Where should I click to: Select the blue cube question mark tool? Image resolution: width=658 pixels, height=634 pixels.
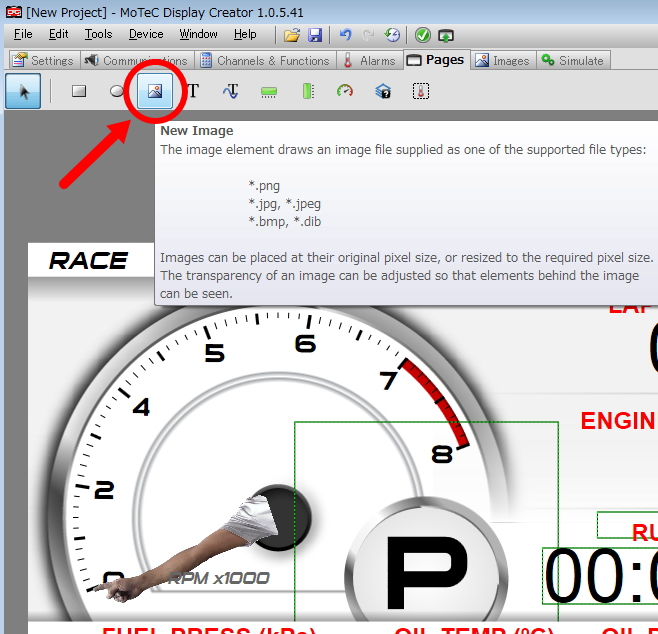point(383,91)
